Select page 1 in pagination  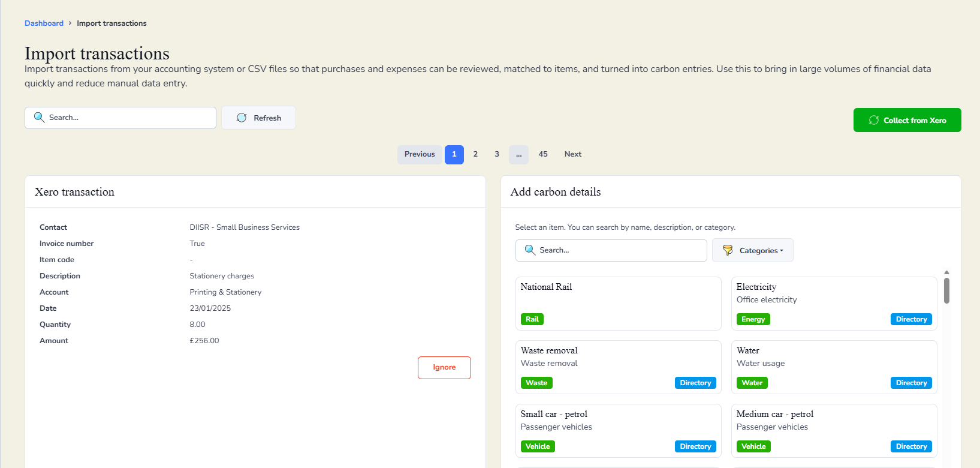coord(454,154)
